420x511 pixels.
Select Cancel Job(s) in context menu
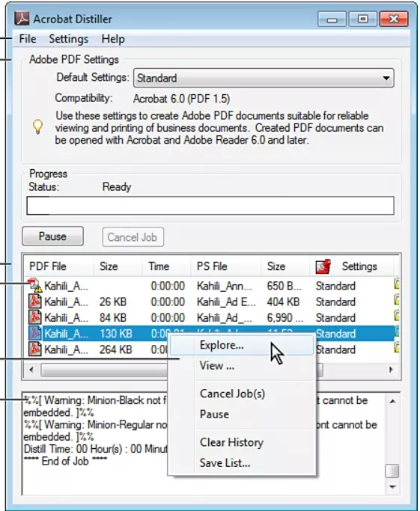point(241,394)
